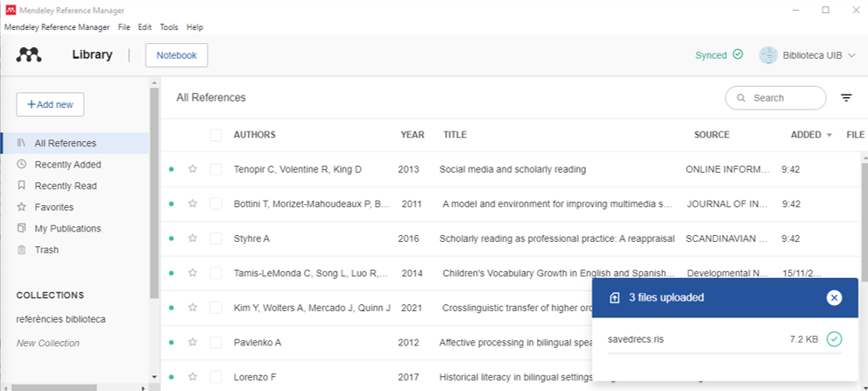Toggle the ADDED column sort arrow
The width and height of the screenshot is (868, 391).
pyautogui.click(x=829, y=135)
